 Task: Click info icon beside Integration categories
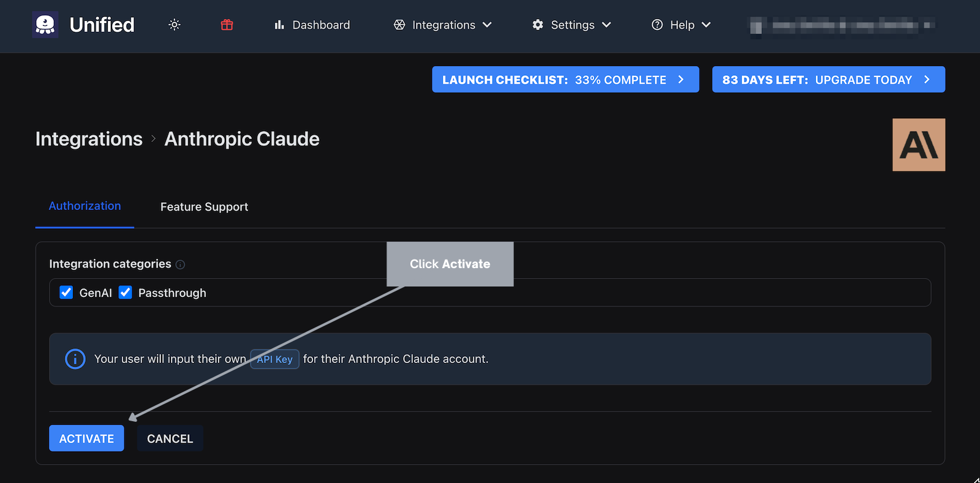(180, 264)
